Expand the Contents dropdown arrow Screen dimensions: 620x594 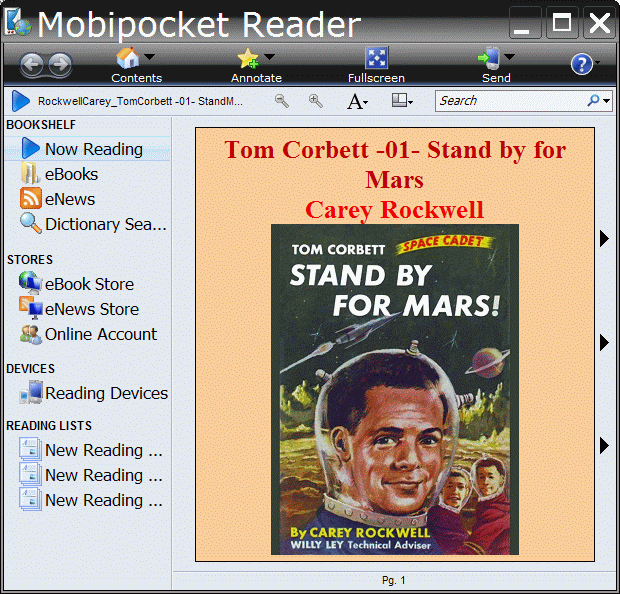[149, 57]
